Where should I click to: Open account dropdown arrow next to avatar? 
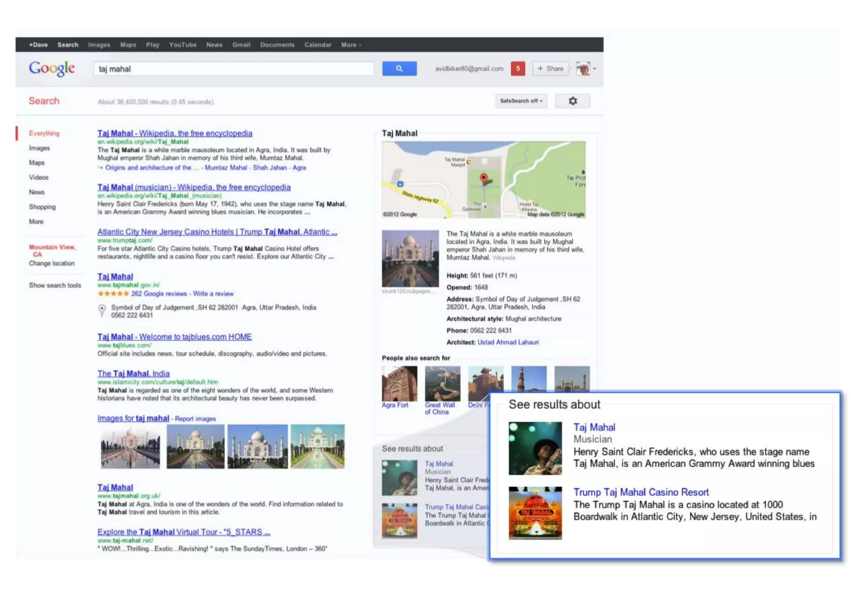click(x=595, y=69)
